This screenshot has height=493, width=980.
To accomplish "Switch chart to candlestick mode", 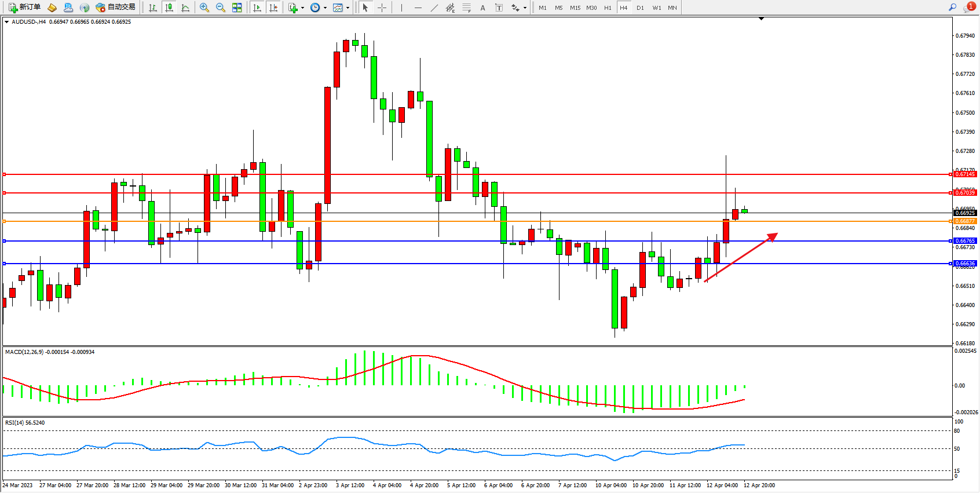I will pyautogui.click(x=169, y=8).
